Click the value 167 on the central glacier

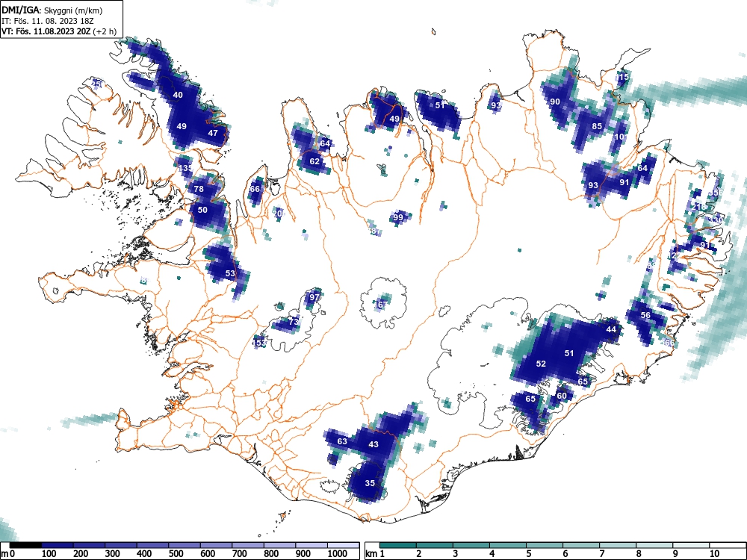(x=381, y=305)
